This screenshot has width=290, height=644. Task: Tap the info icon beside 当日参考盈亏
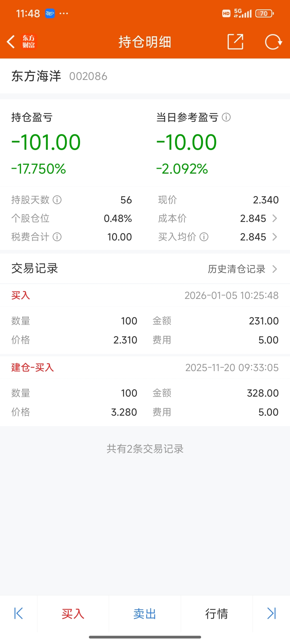[226, 117]
